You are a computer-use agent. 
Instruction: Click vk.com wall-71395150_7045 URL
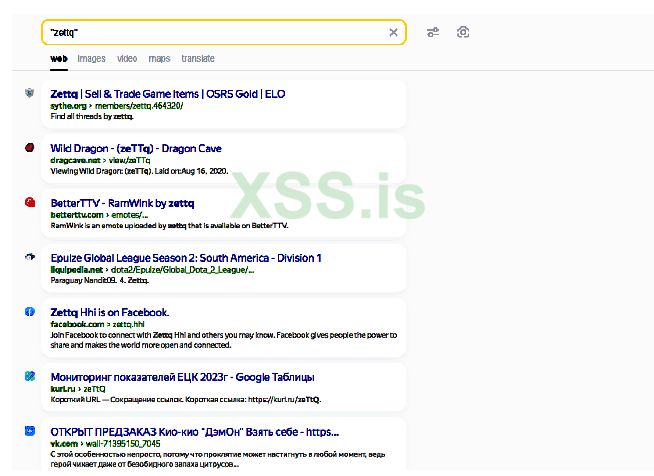click(106, 444)
